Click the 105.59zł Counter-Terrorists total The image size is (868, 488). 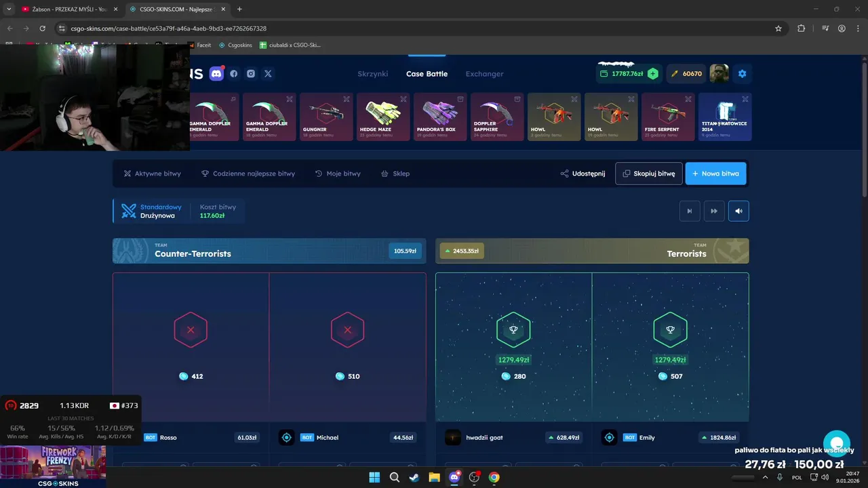(x=405, y=251)
